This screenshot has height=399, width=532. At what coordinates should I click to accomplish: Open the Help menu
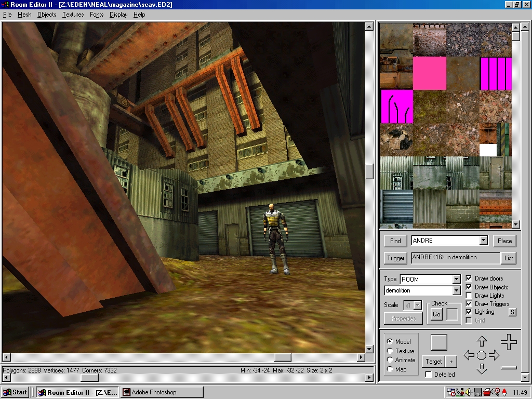tap(139, 15)
